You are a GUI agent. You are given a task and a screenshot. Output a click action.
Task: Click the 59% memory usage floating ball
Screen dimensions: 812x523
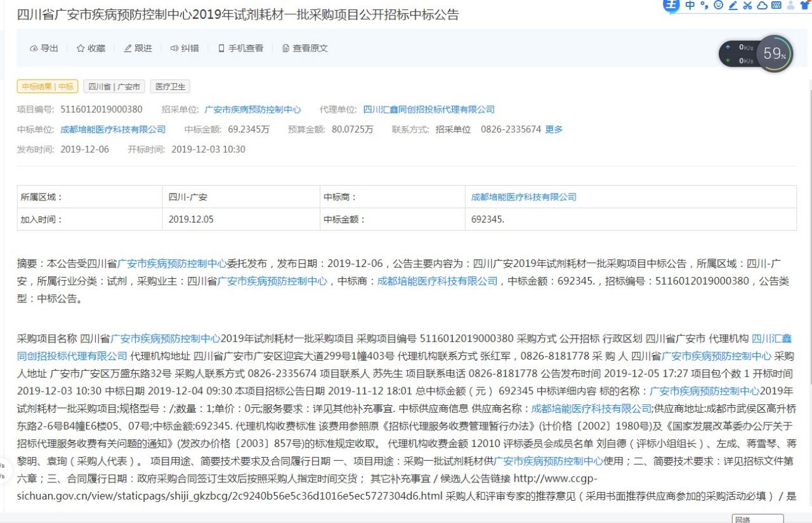pos(775,54)
